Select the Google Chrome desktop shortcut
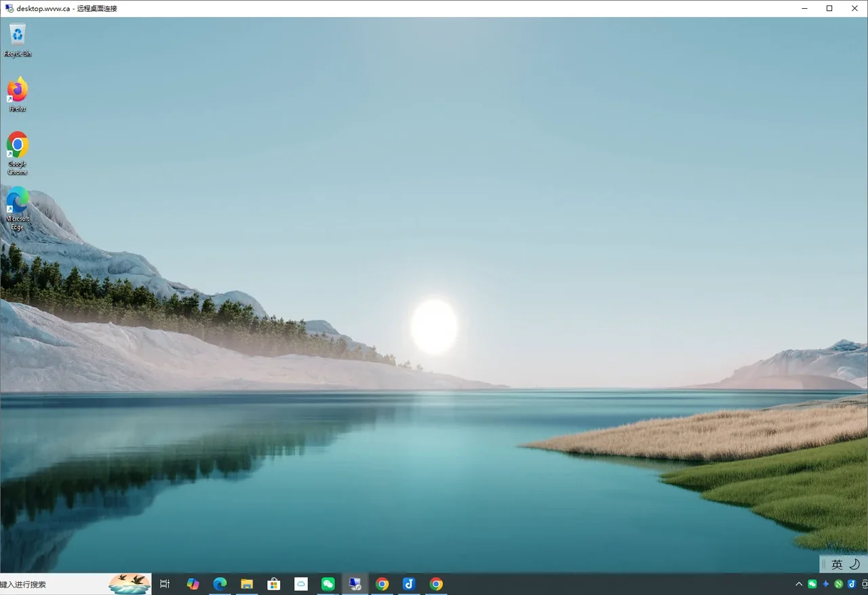 pyautogui.click(x=18, y=153)
